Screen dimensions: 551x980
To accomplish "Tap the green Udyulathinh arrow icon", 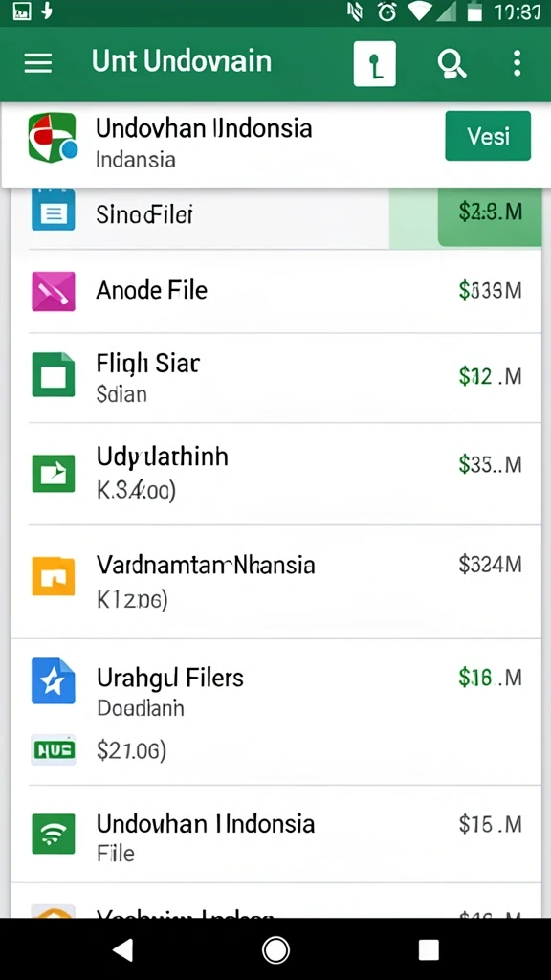I will click(x=54, y=473).
